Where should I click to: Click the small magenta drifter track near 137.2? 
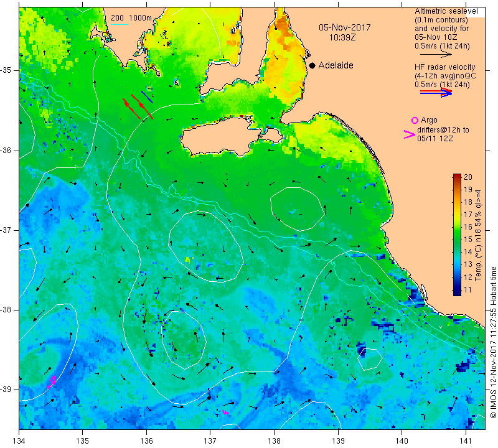[225, 412]
